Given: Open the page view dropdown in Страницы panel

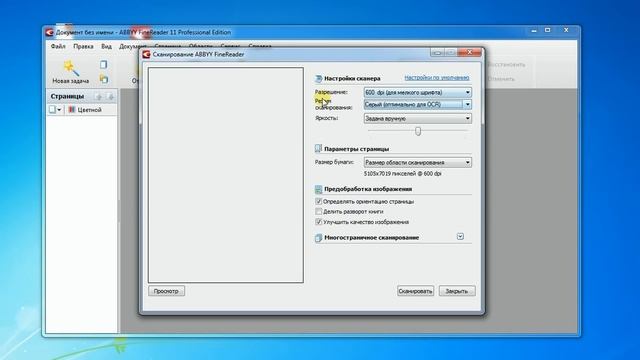Looking at the screenshot, I should coord(55,109).
